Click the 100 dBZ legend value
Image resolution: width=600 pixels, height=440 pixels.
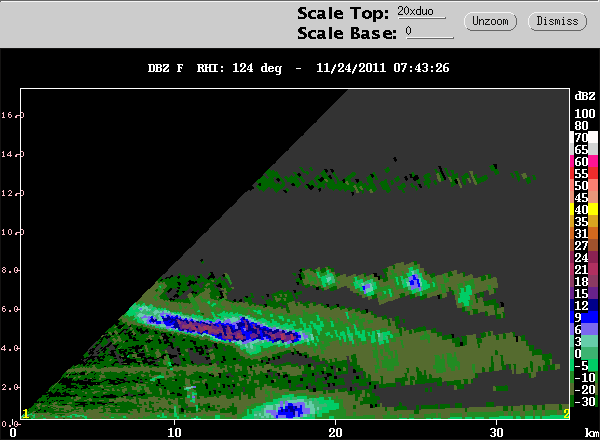pos(585,113)
